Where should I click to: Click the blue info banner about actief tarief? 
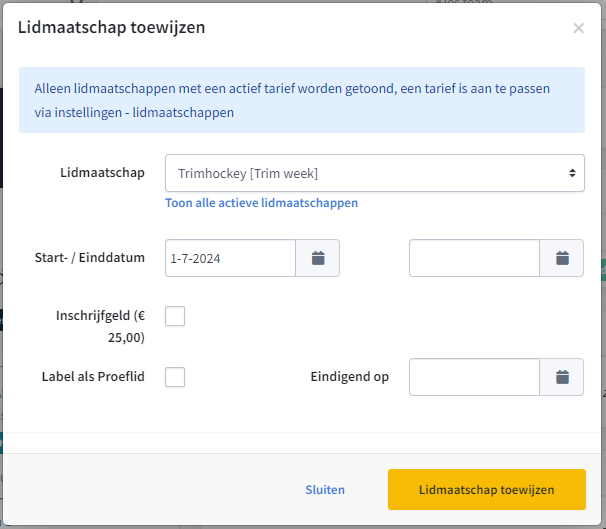302,100
